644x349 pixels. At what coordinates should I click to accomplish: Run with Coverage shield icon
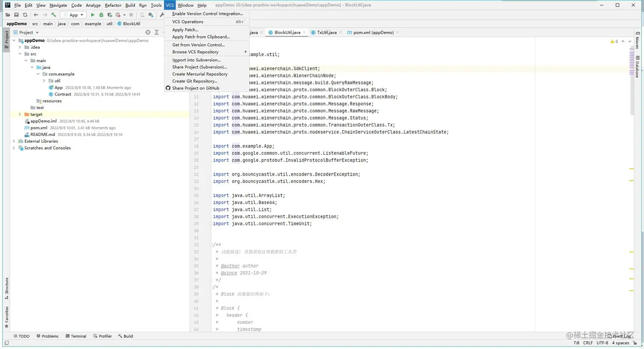coord(110,15)
